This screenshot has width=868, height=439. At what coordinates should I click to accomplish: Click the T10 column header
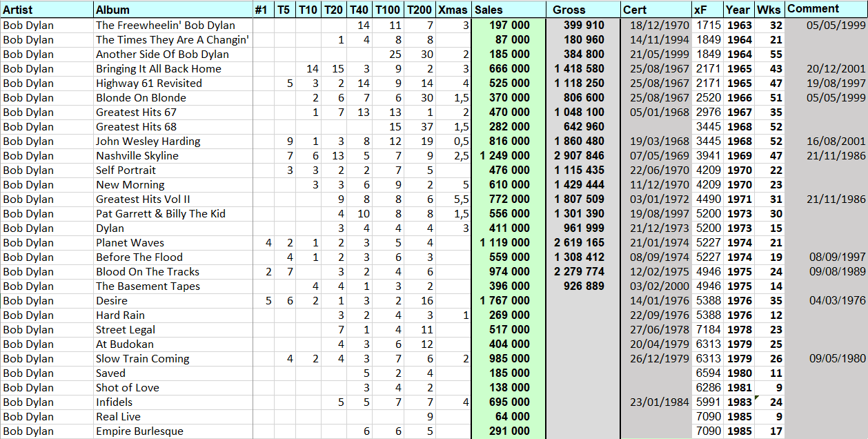tap(308, 10)
